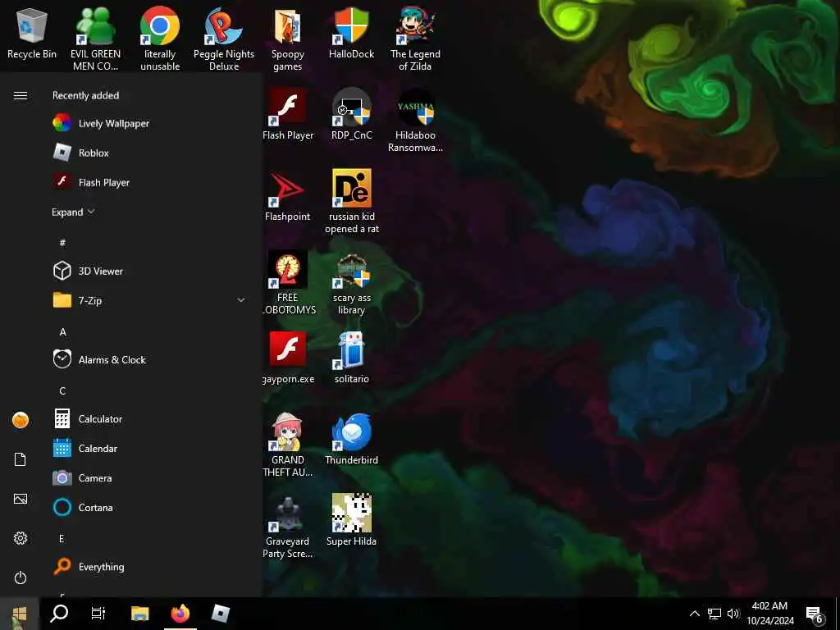
Task: Expand the Recently added list
Action: point(73,212)
